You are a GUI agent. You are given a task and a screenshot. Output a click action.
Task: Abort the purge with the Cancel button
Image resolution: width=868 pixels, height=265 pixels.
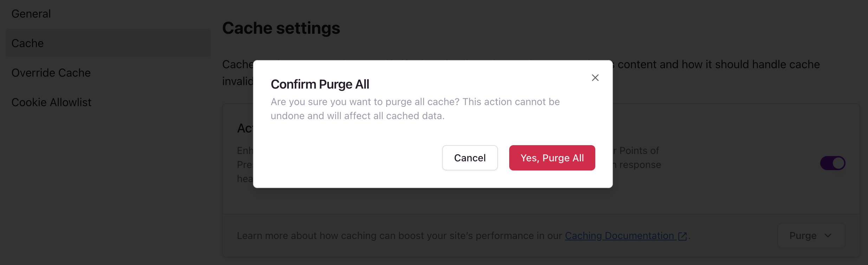point(470,158)
